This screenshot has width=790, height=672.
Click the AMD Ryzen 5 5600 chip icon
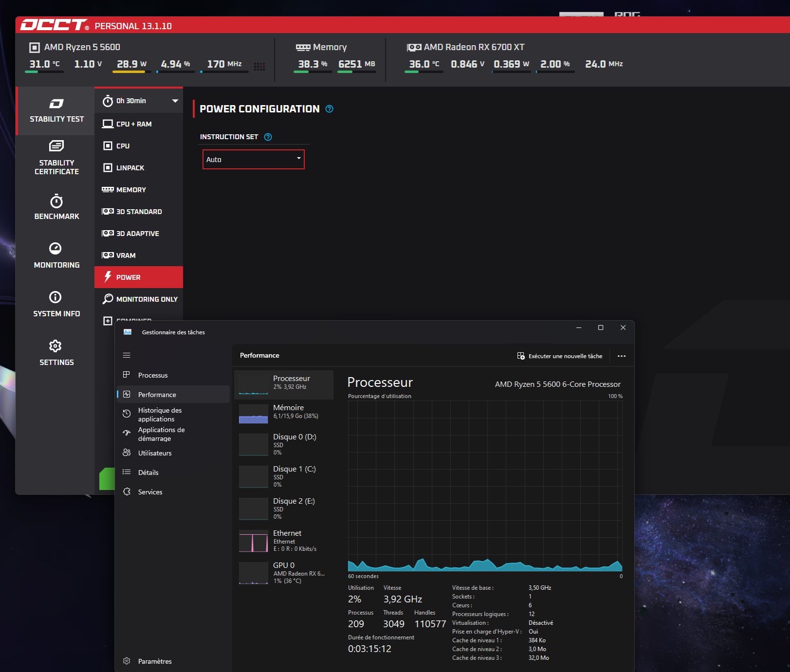pyautogui.click(x=35, y=47)
